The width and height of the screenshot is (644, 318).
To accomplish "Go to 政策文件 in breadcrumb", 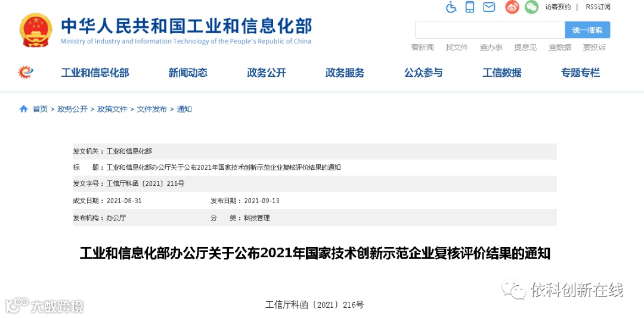I will 112,109.
